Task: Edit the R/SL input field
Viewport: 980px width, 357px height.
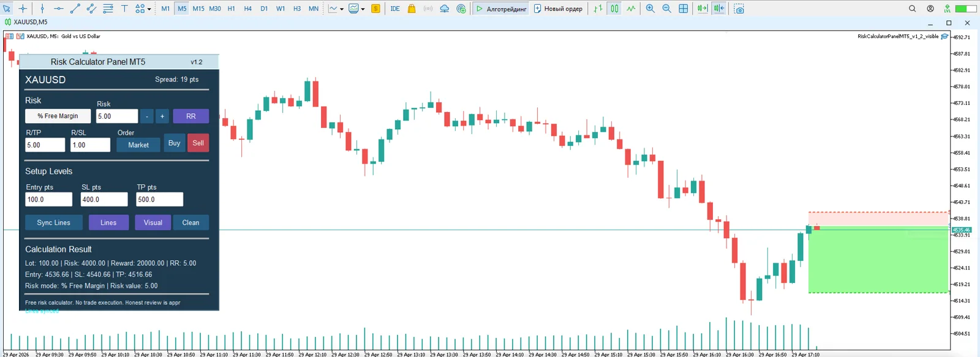Action: [90, 145]
